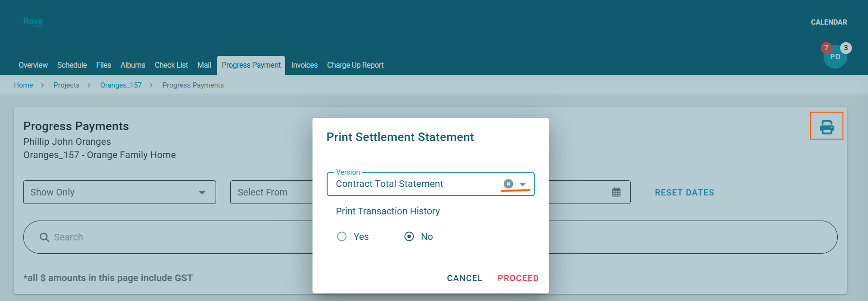This screenshot has width=868, height=301.
Task: Open the calendar date picker icon
Action: click(x=616, y=192)
